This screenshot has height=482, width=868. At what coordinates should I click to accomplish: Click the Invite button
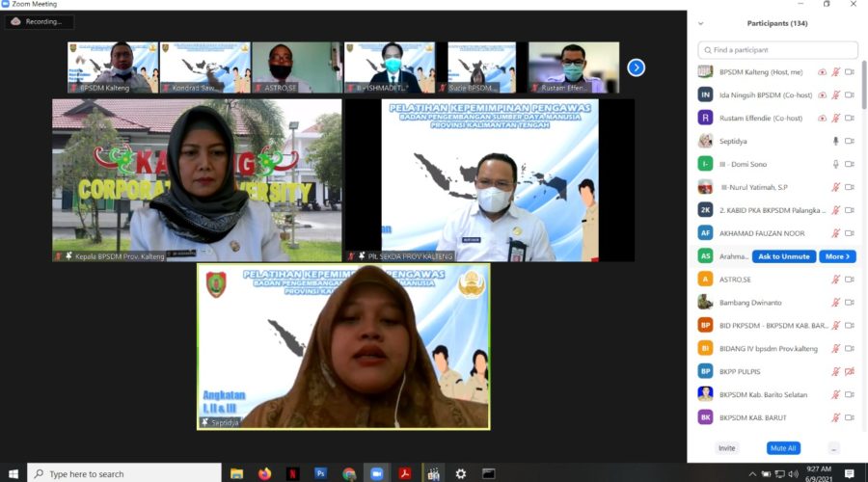[x=727, y=448]
